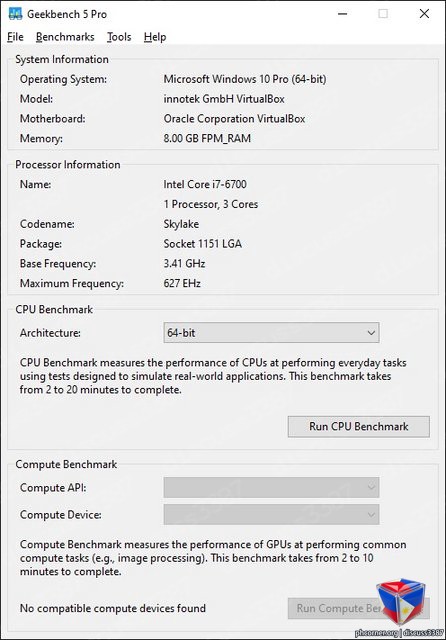446x640 pixels.
Task: Click the maximize window icon
Action: [x=383, y=14]
